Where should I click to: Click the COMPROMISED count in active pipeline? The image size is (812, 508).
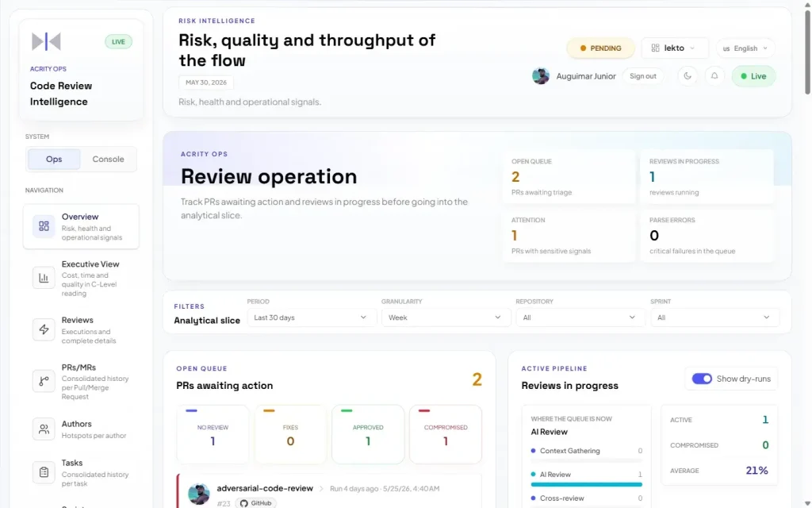point(765,445)
